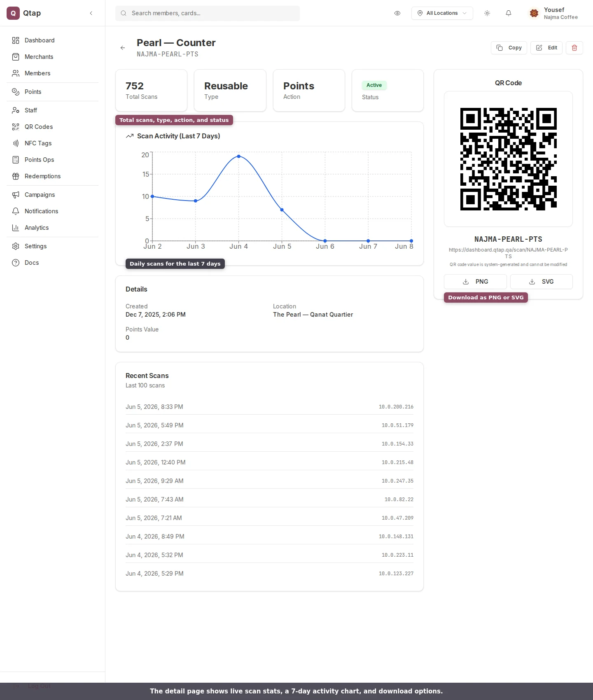Viewport: 593px width, 700px height.
Task: Go to Members section
Action: [x=52, y=73]
